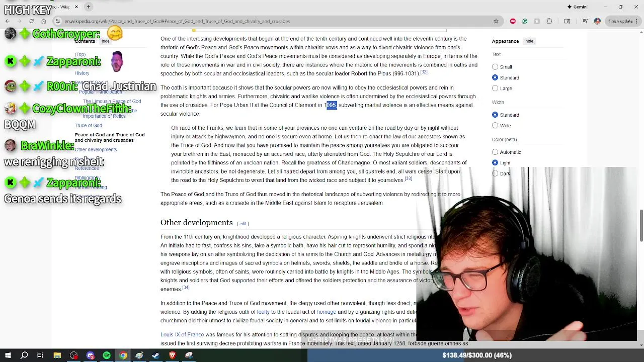Open citation reference 32

pos(424,72)
